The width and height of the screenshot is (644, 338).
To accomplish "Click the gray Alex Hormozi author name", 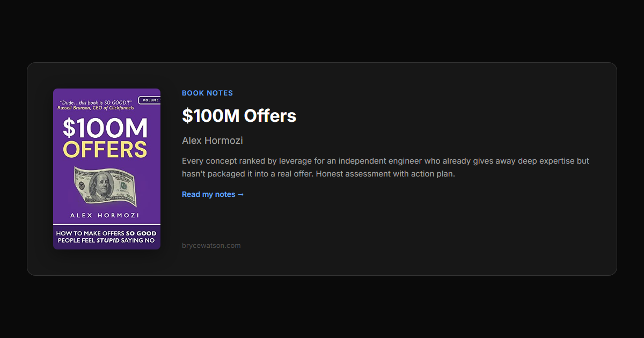I will click(x=212, y=141).
